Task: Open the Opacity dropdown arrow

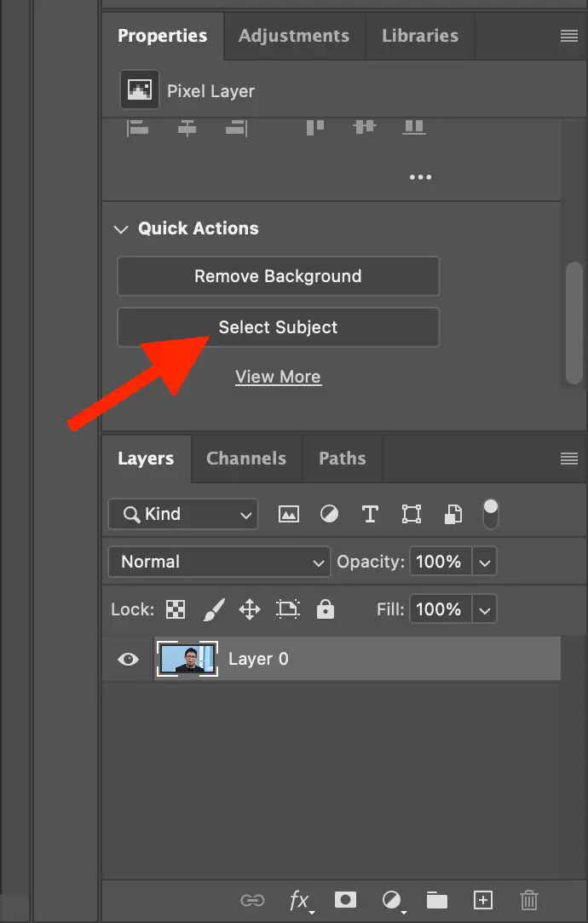Action: coord(484,562)
